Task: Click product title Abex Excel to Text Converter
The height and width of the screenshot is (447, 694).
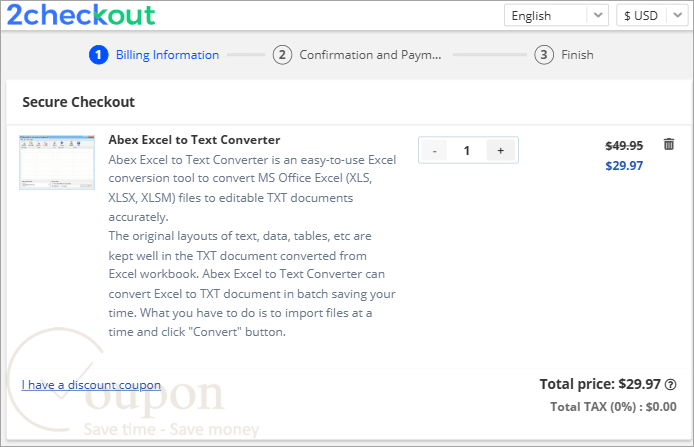Action: point(194,140)
